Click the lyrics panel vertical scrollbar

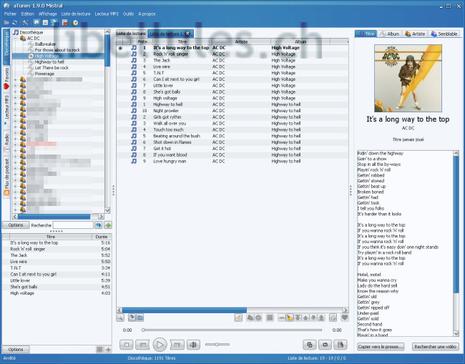(456, 243)
